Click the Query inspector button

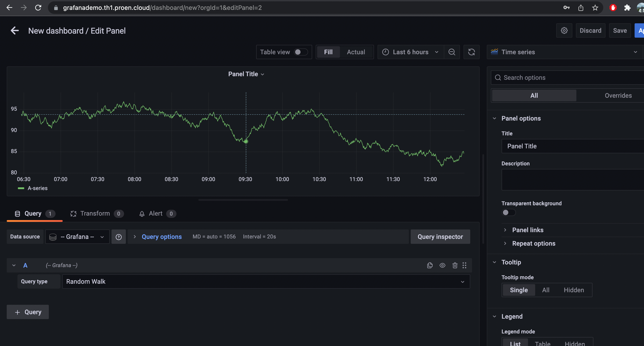(440, 237)
